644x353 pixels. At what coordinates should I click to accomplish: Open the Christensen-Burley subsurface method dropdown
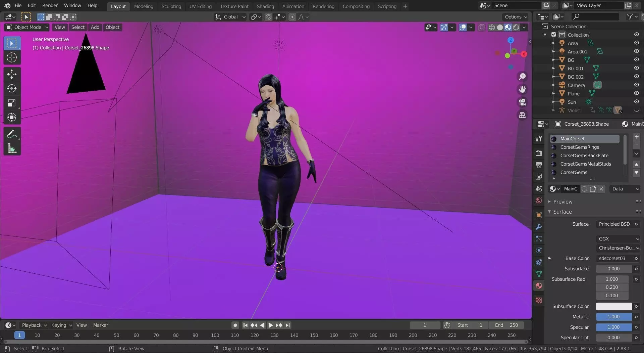618,248
